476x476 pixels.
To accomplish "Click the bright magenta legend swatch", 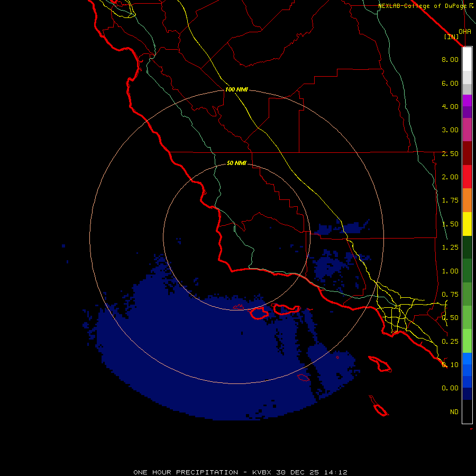I will pos(467,100).
